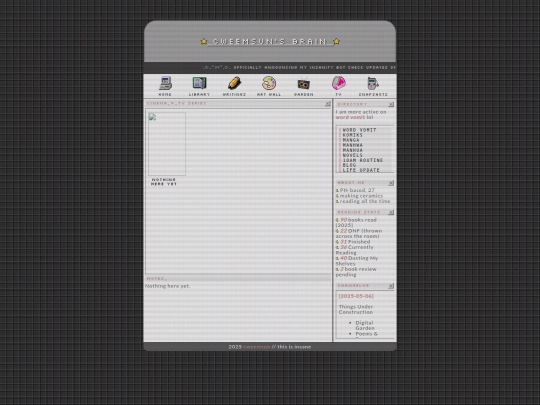The height and width of the screenshot is (405, 540).
Task: Close the Directory panel
Action: coord(391,104)
